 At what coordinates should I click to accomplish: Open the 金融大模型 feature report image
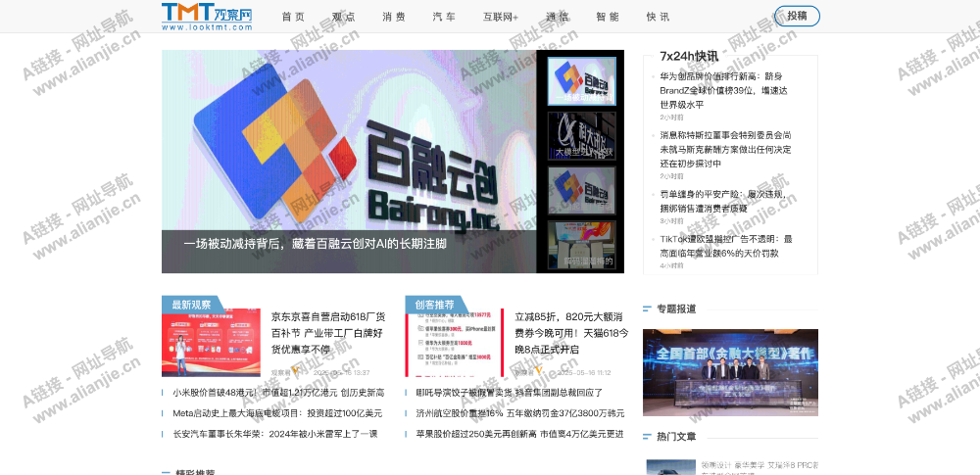click(x=730, y=372)
